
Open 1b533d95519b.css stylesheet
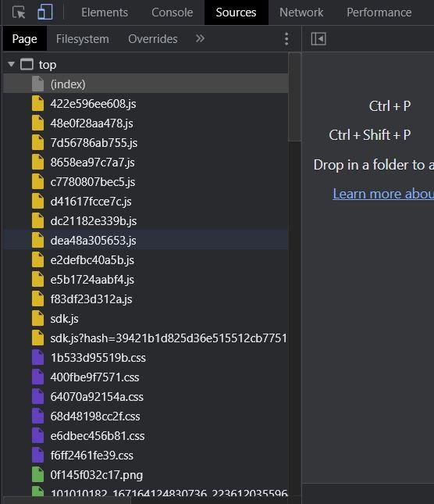tap(145, 358)
